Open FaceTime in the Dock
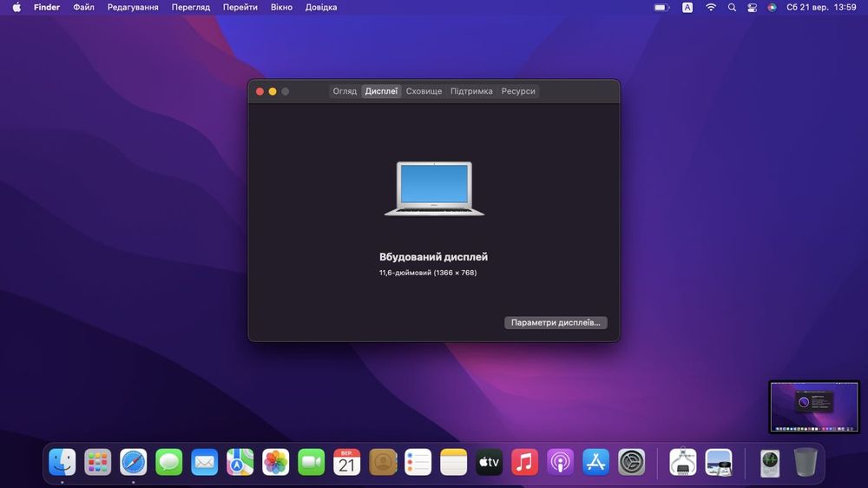Viewport: 868px width, 488px height. 311,462
